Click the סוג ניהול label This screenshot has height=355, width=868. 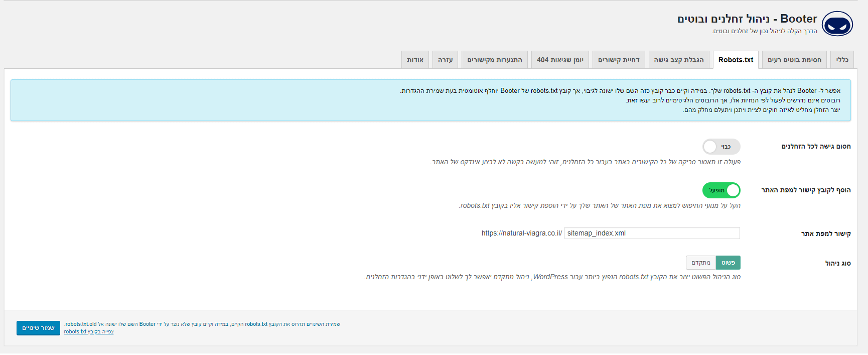tap(838, 263)
